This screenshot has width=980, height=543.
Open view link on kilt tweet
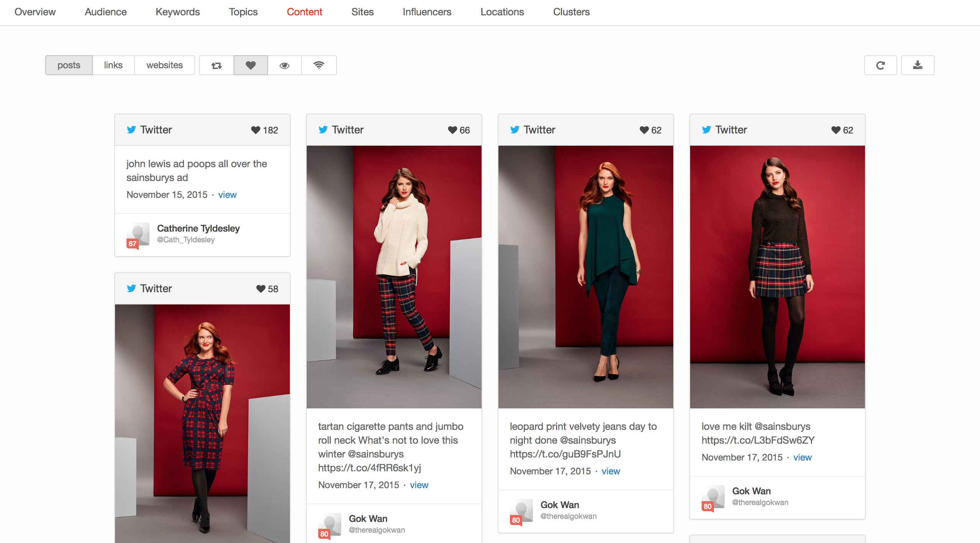[x=802, y=457]
